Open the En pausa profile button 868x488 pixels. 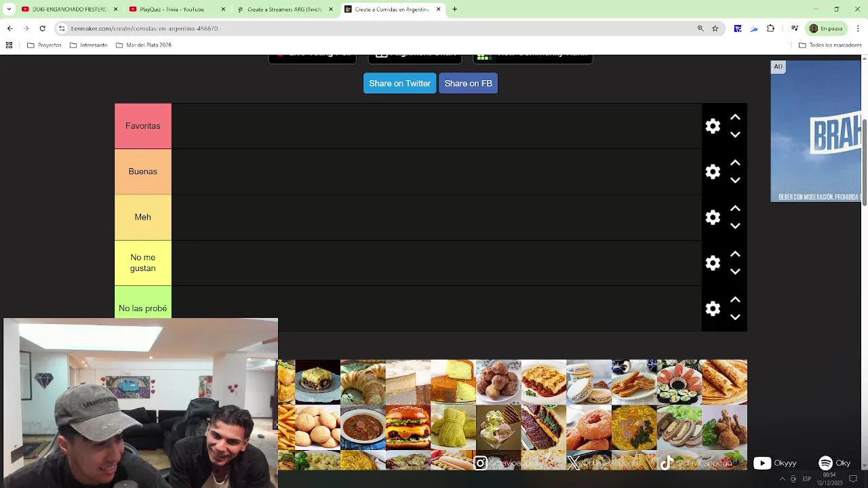[x=826, y=28]
